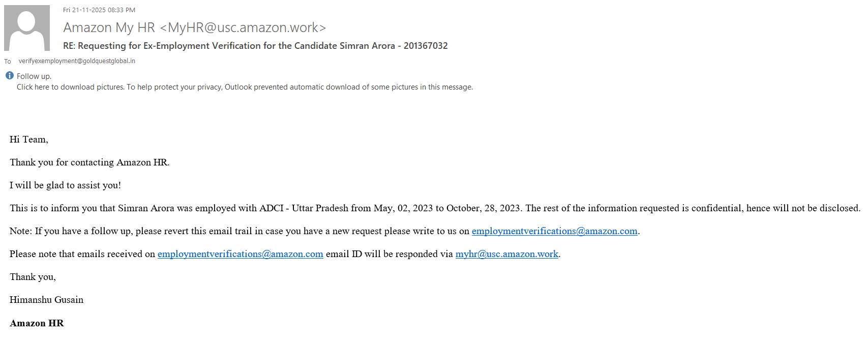Screen dimensions: 868x337
Task: Select the recipient address verifyexemployment@goldquestglobal.in
Action: pos(77,61)
